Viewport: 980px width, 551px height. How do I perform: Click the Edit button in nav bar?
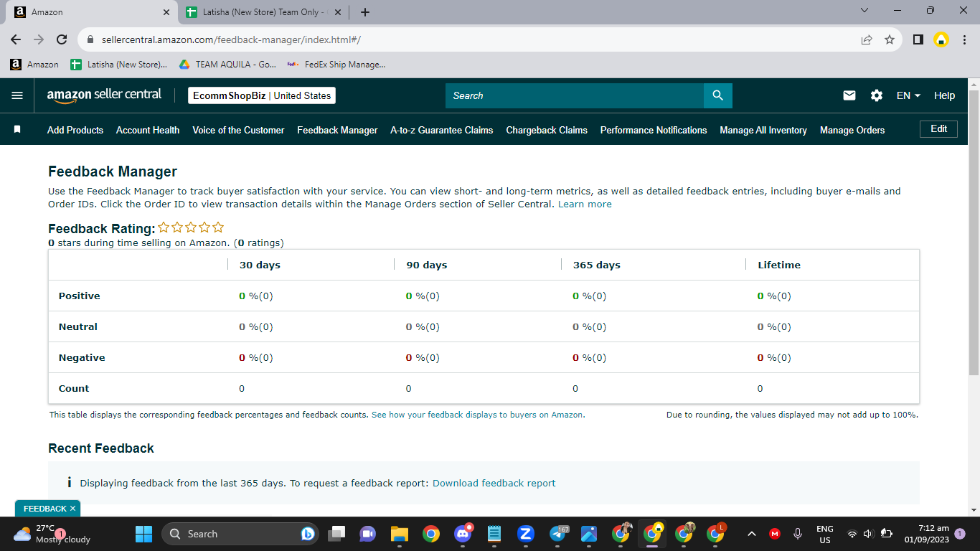(938, 129)
